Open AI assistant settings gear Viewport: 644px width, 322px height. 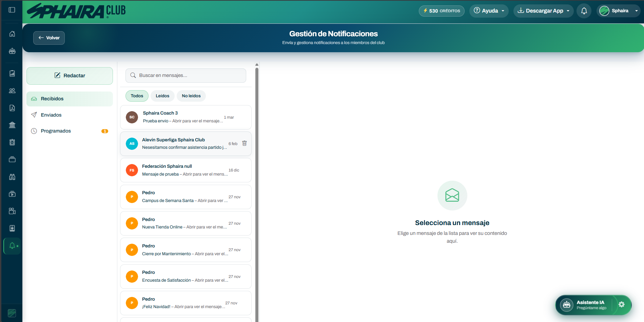tap(621, 304)
